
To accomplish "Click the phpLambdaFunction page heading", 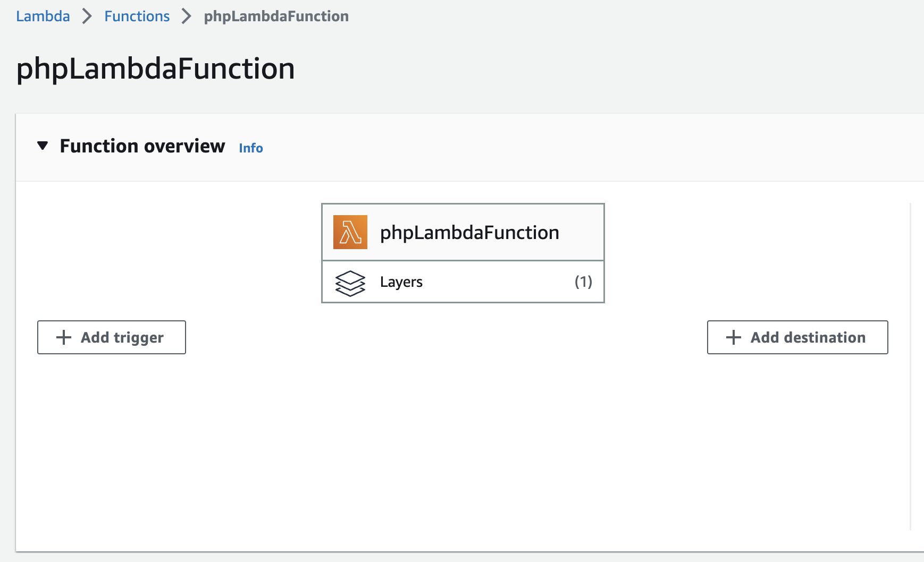I will (156, 69).
